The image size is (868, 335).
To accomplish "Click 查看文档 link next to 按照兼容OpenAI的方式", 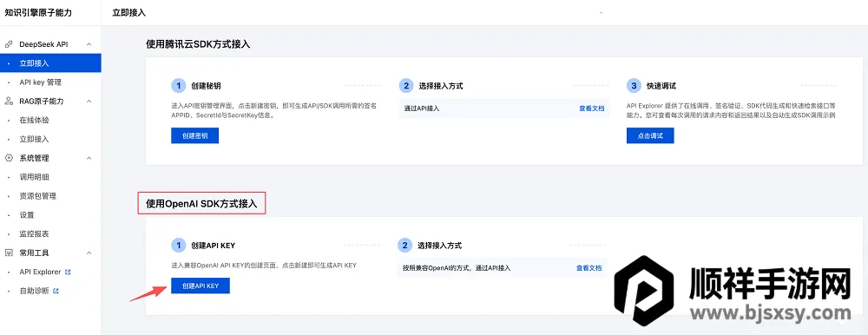I will pos(589,268).
